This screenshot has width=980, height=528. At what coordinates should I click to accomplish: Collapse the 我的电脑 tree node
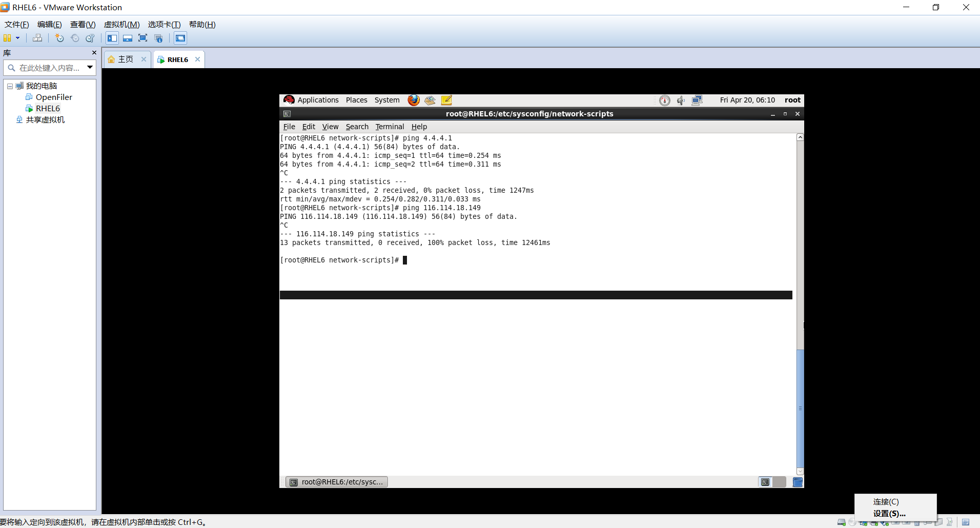10,86
